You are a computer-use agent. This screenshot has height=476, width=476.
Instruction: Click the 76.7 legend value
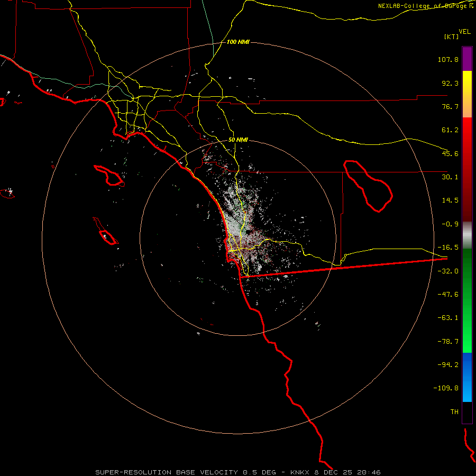coord(450,106)
